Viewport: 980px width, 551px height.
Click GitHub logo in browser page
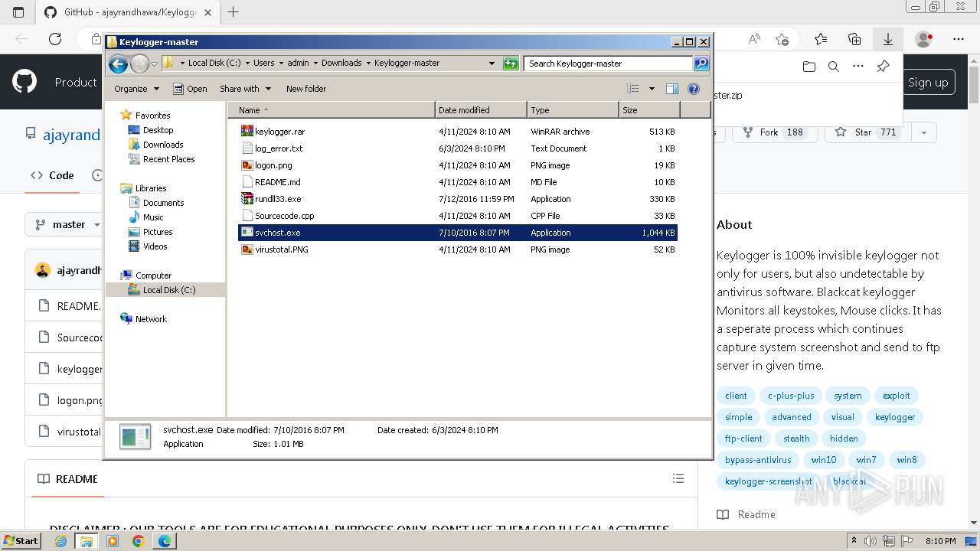(x=24, y=82)
